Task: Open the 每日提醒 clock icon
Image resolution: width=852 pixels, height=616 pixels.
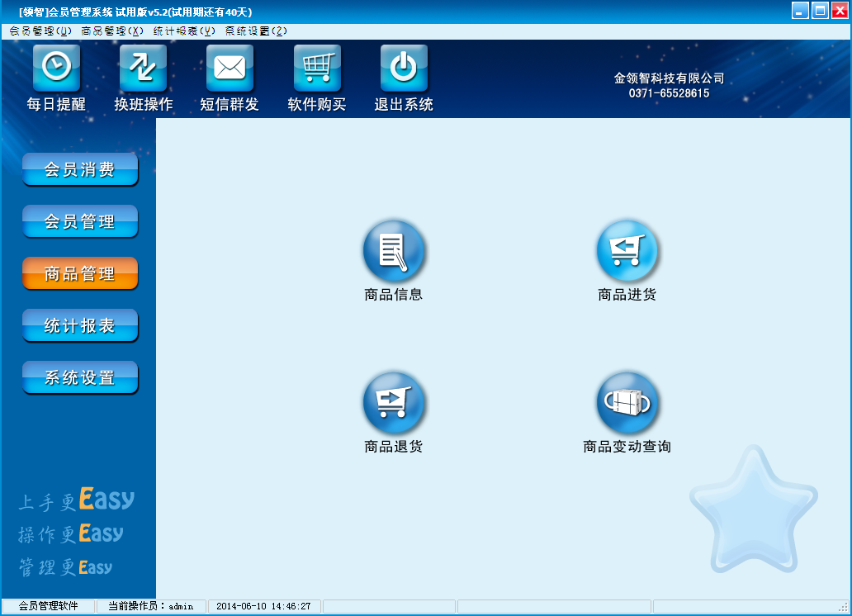Action: 56,68
